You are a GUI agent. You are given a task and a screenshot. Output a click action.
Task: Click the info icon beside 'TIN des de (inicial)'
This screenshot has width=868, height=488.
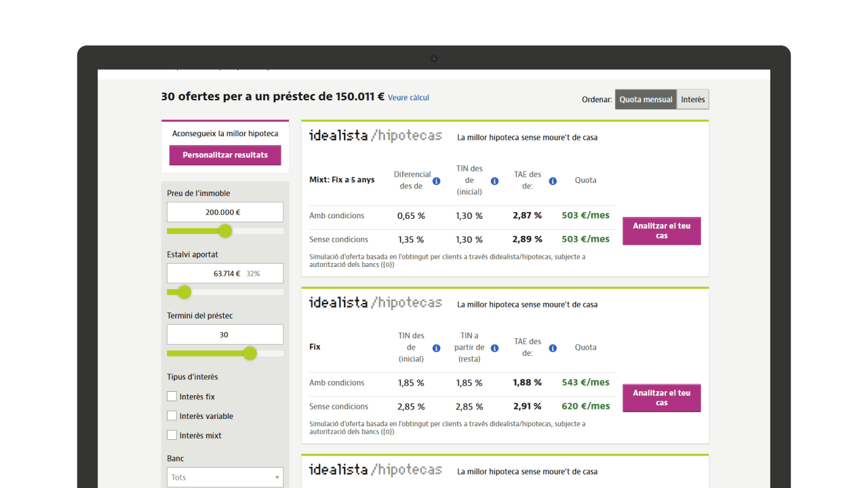(x=494, y=181)
